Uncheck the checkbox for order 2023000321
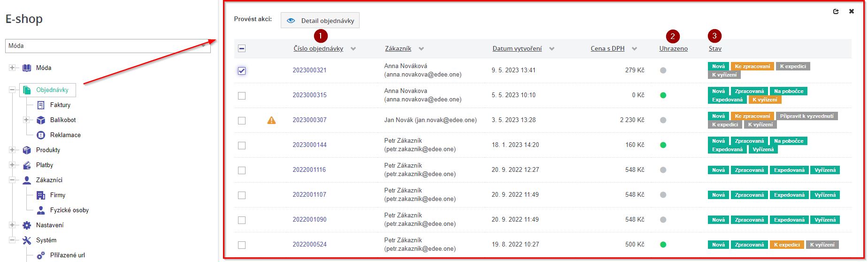868x262 pixels. point(242,71)
